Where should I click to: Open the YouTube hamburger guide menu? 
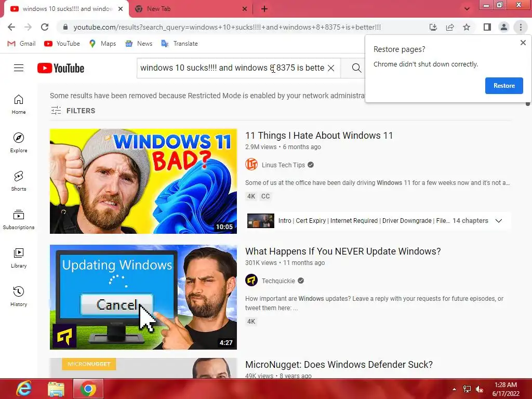(x=19, y=68)
